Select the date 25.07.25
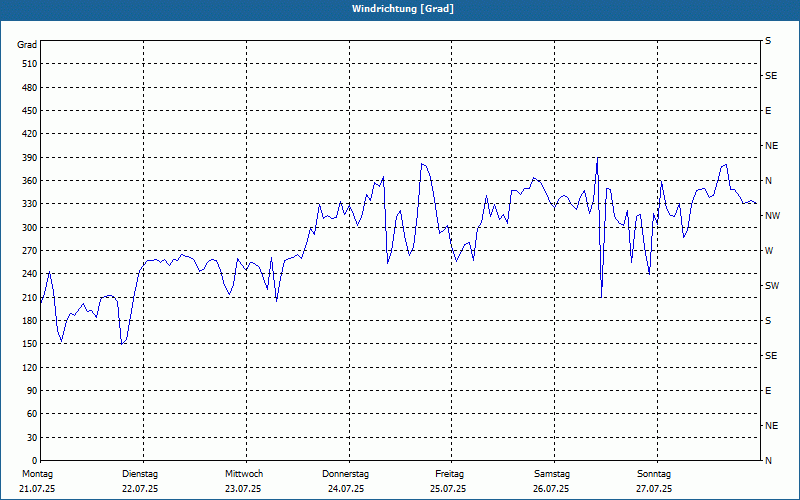Viewport: 800px width, 500px height. [448, 489]
